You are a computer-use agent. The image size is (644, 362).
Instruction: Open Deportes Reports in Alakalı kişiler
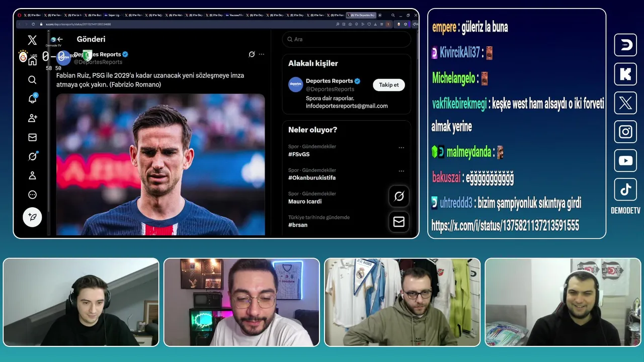[329, 81]
